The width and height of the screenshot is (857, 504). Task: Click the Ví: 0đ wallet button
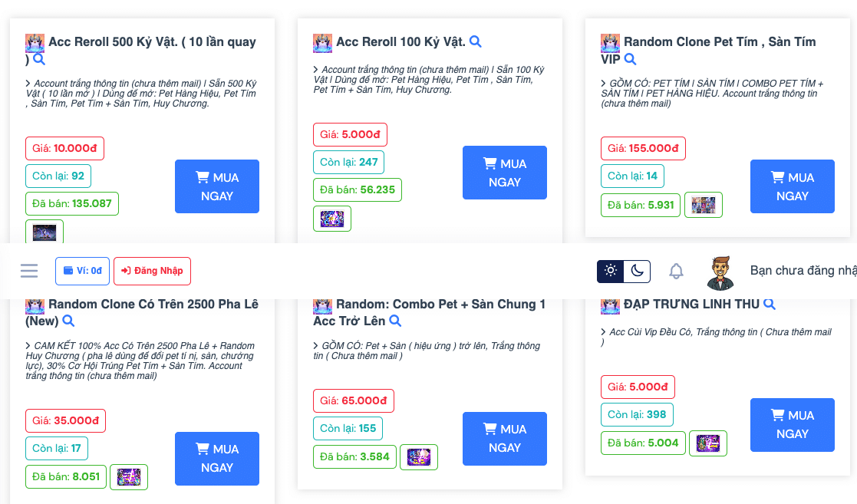(x=82, y=271)
